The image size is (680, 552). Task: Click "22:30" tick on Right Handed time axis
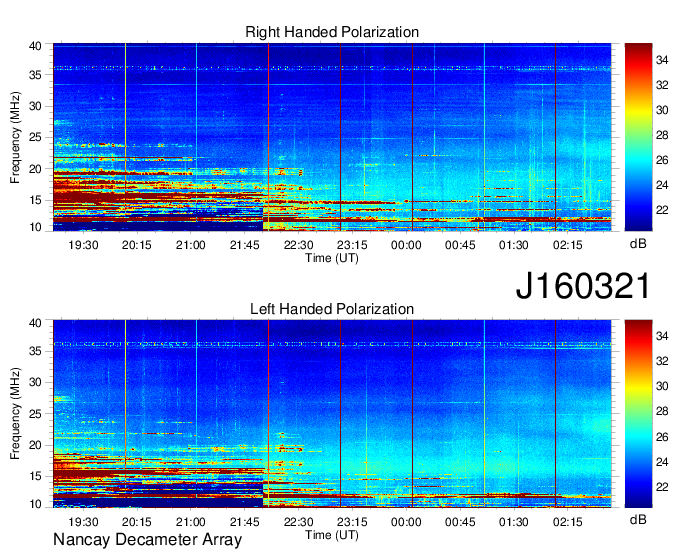point(298,245)
